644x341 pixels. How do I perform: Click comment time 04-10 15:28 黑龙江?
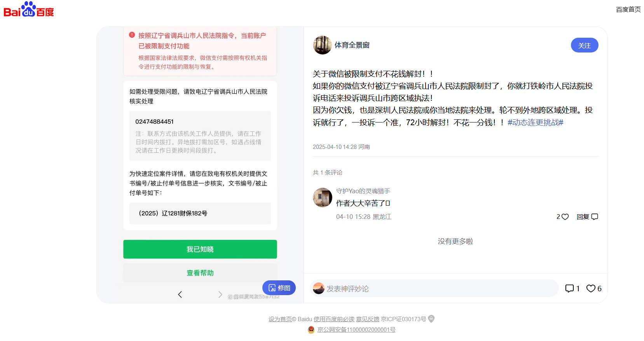(364, 217)
